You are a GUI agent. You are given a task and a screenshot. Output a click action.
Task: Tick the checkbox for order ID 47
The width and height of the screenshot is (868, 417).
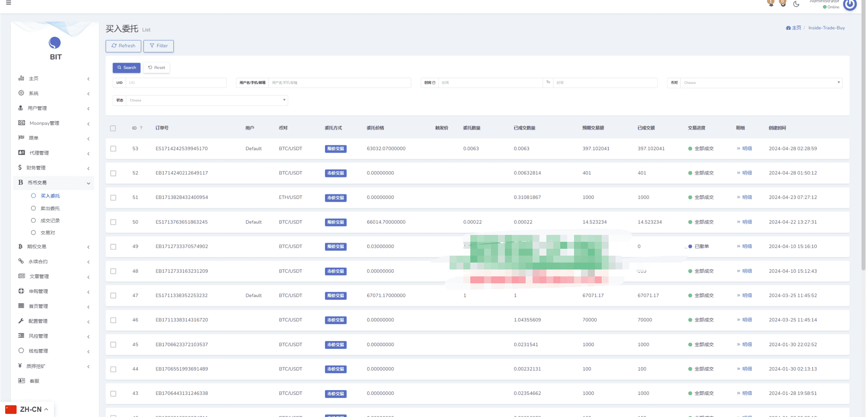tap(113, 295)
